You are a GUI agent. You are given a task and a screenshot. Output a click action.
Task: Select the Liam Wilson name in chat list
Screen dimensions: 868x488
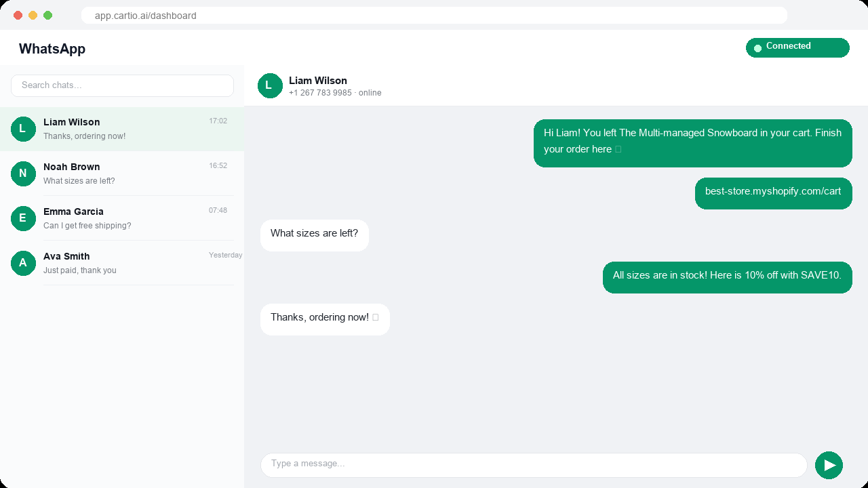71,122
